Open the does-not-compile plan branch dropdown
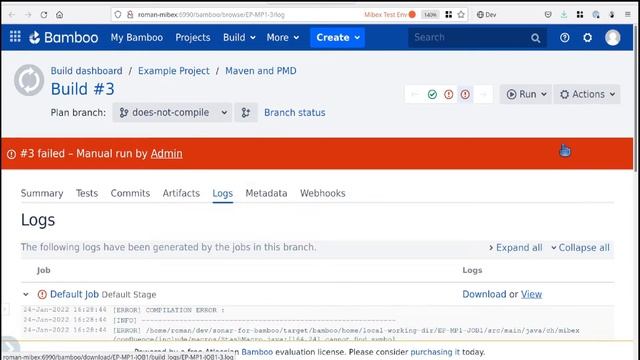Image resolution: width=640 pixels, height=360 pixels. coord(172,113)
